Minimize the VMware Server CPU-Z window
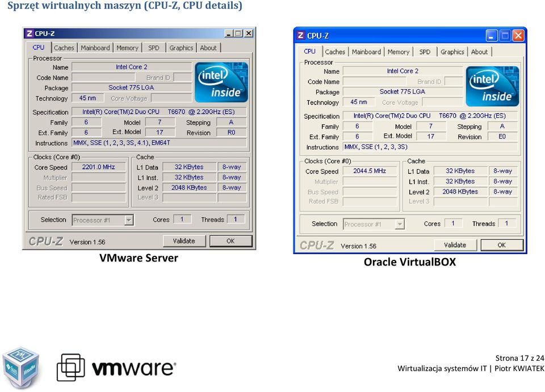The image size is (545, 392). coord(228,33)
